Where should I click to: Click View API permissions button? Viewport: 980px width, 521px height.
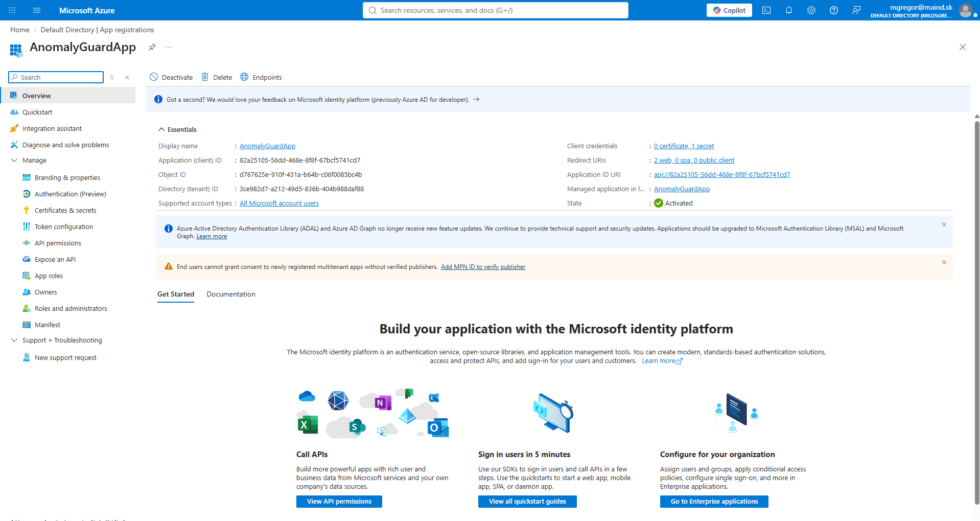click(339, 502)
